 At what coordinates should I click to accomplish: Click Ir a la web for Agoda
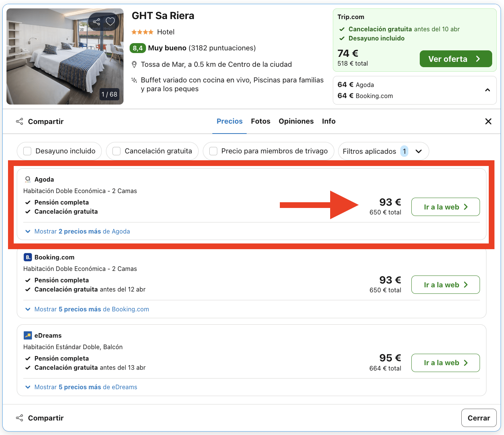pyautogui.click(x=445, y=207)
